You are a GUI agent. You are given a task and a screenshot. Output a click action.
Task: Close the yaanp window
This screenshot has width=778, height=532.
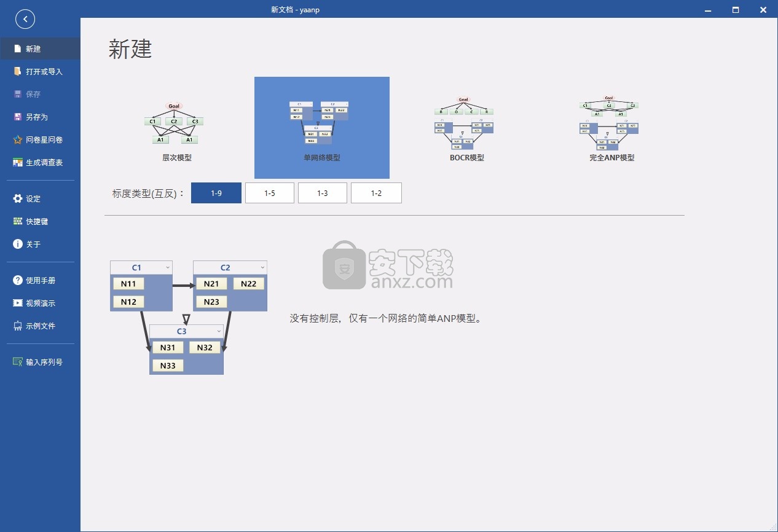763,9
